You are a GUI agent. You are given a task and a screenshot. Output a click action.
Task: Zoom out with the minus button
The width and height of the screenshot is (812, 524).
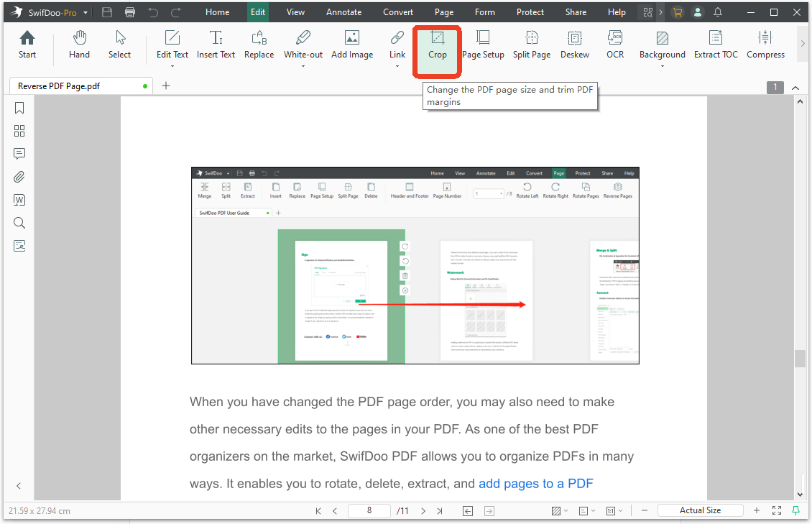click(x=645, y=510)
